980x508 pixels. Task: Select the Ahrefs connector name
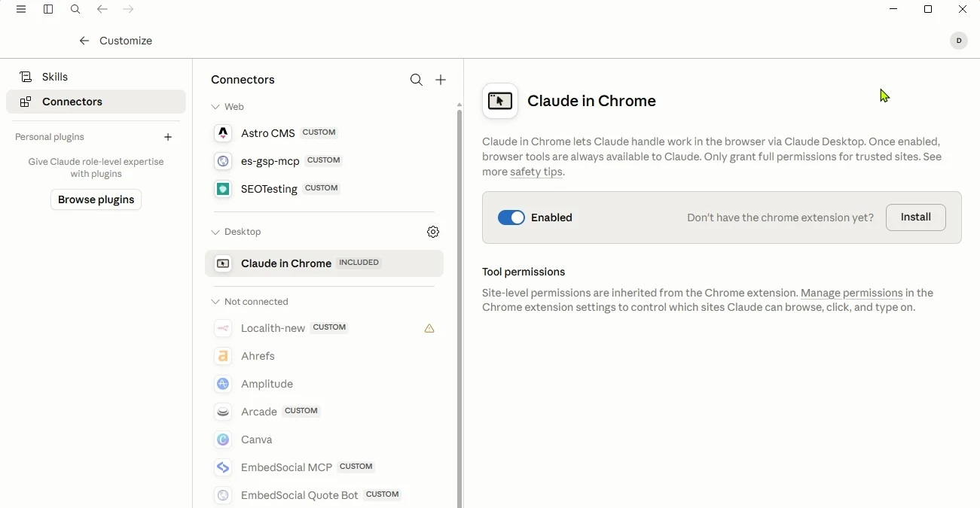[x=258, y=357]
